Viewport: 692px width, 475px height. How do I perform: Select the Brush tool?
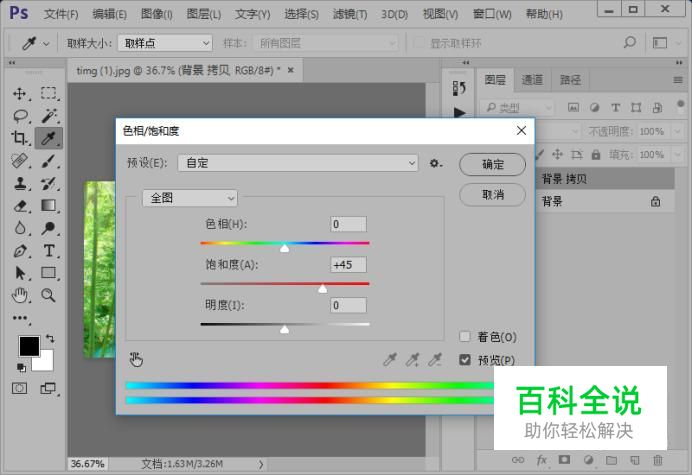(x=49, y=161)
